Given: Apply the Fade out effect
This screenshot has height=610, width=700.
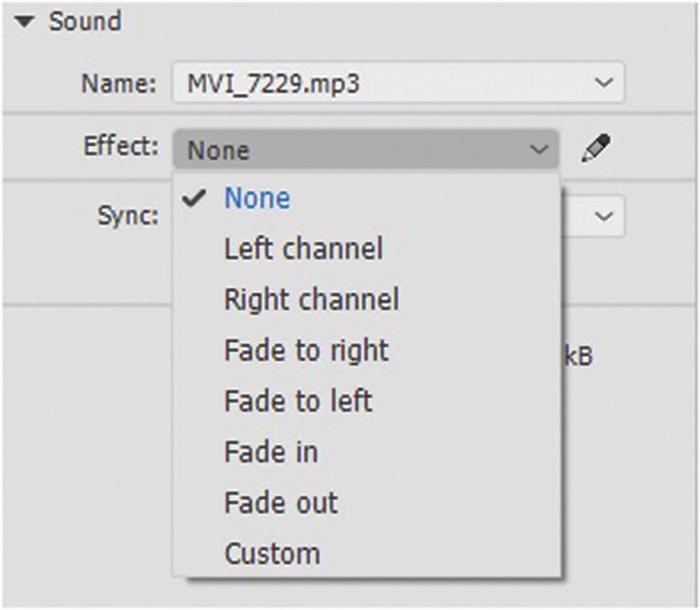Looking at the screenshot, I should pos(281,503).
